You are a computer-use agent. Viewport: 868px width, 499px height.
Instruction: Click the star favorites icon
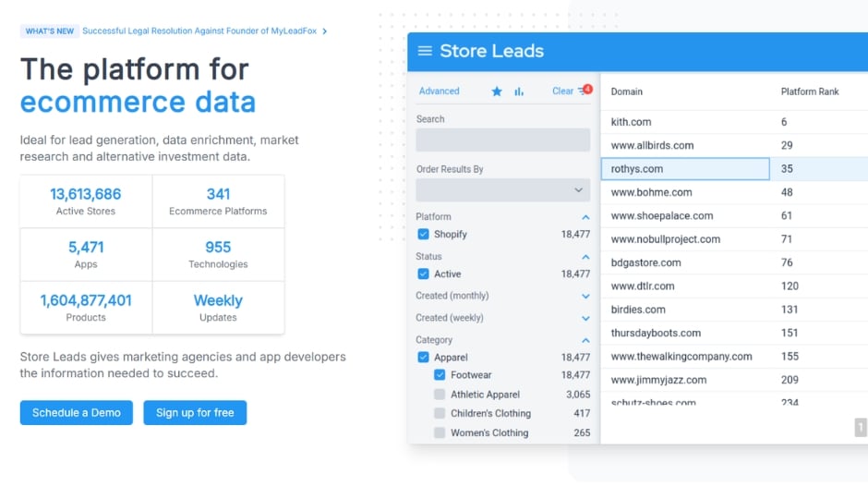click(497, 91)
